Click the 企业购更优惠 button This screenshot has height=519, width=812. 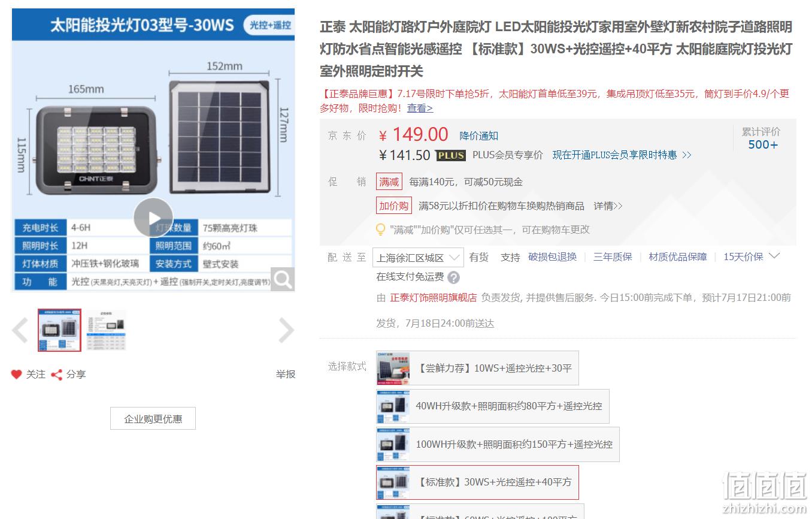(153, 419)
